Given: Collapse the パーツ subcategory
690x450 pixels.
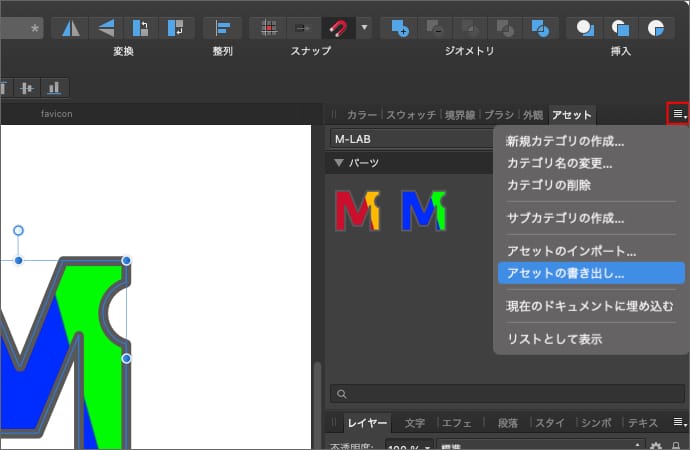Looking at the screenshot, I should pos(339,162).
